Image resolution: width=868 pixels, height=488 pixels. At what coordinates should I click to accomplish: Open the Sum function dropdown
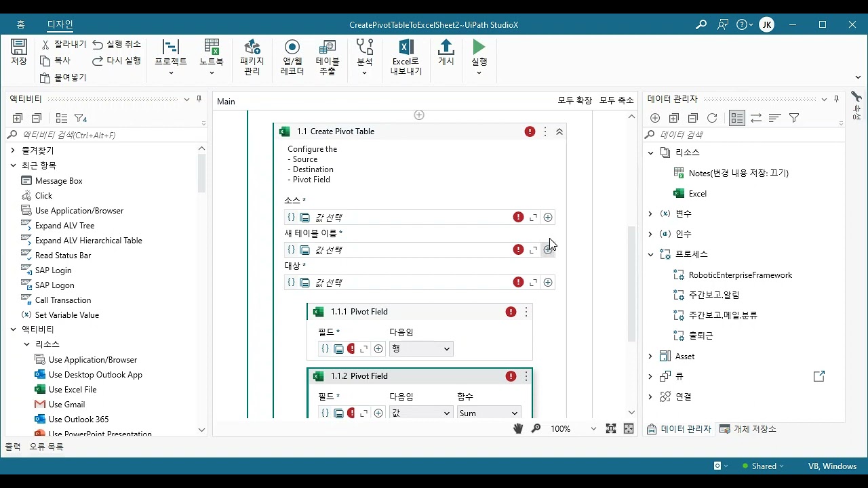pos(489,413)
